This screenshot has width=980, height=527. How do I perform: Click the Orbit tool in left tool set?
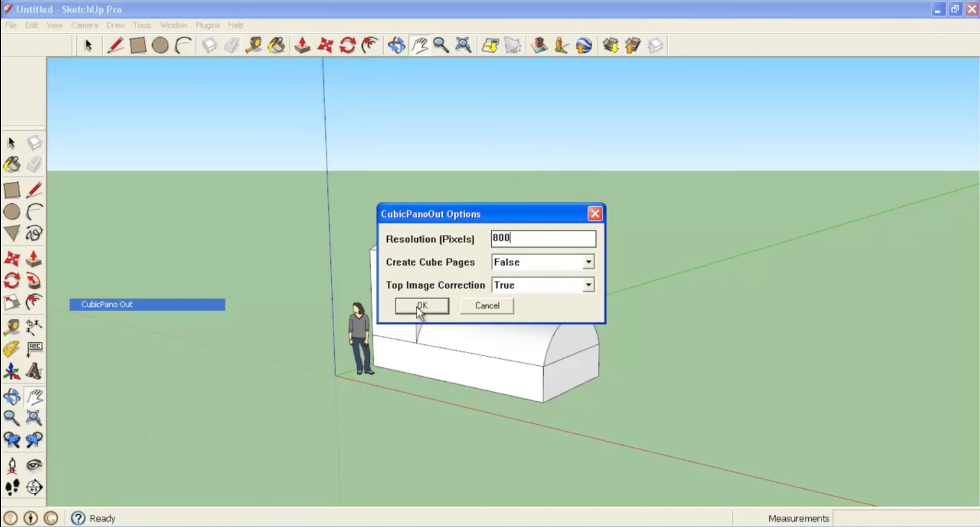11,396
